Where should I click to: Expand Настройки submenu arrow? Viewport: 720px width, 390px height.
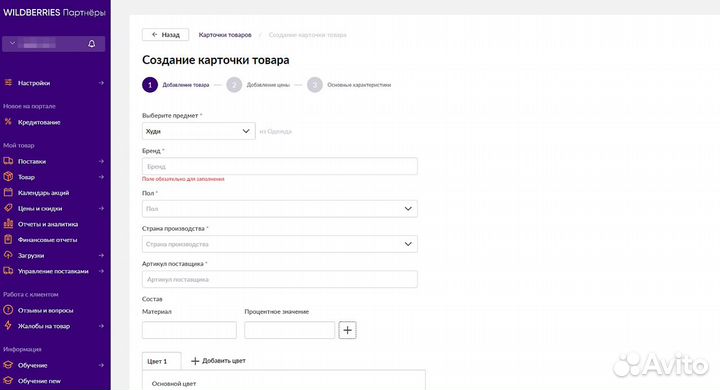click(x=101, y=83)
